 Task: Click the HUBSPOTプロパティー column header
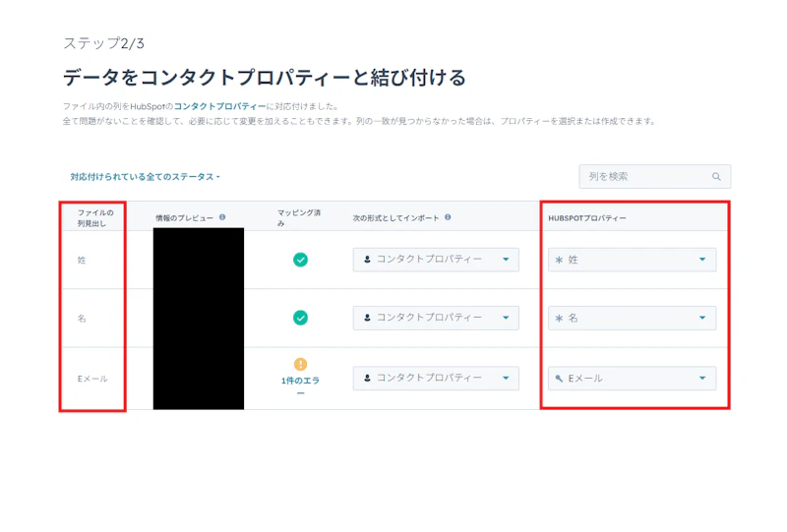(586, 218)
